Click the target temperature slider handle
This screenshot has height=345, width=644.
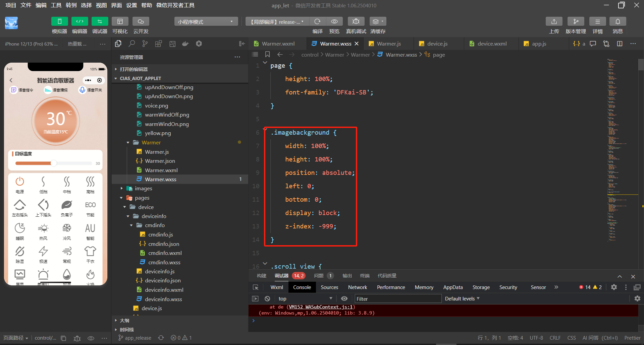coord(54,163)
